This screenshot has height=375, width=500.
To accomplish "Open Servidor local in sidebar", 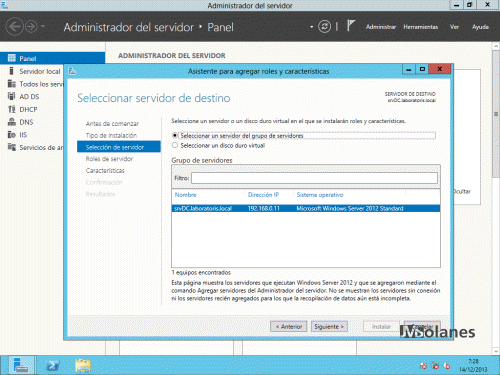I will click(x=40, y=71).
